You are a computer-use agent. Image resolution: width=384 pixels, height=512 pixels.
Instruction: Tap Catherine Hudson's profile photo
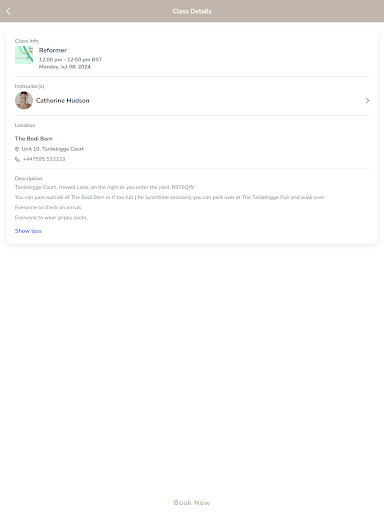point(24,100)
